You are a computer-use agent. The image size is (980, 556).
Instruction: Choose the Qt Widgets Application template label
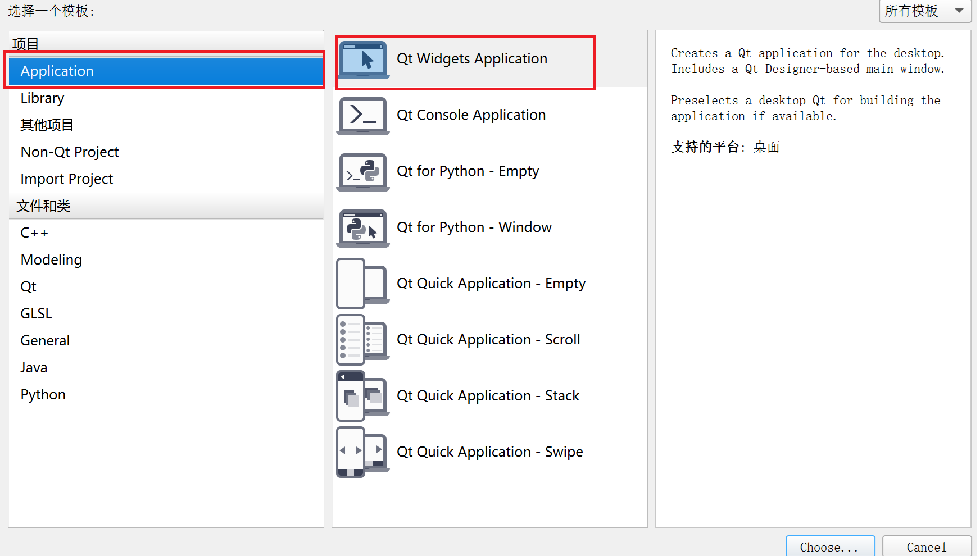[472, 59]
